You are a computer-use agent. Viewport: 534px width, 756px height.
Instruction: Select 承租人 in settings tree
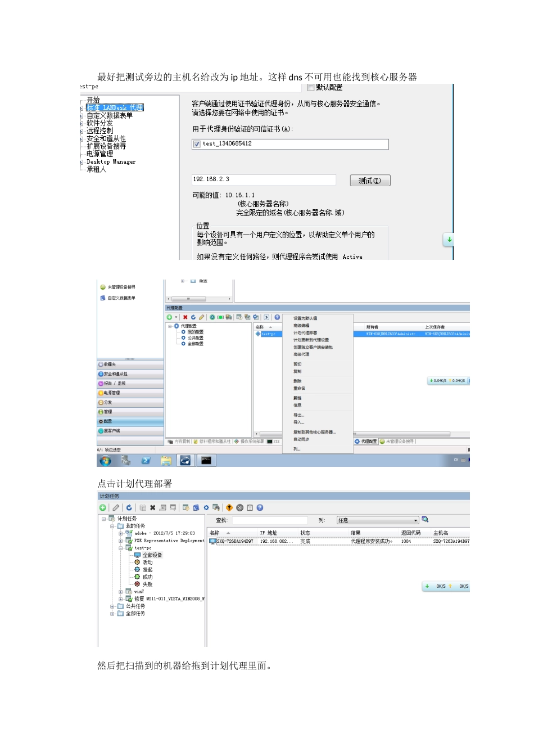point(96,169)
